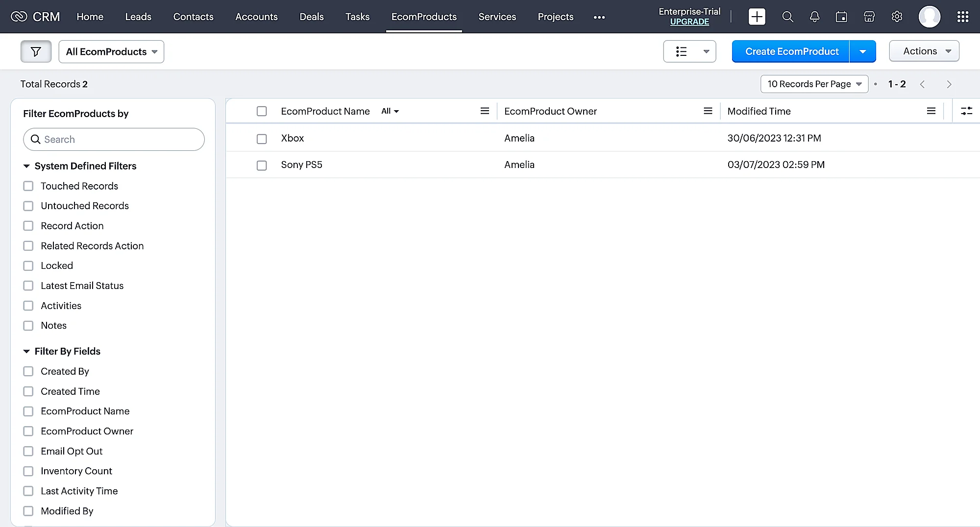
Task: Expand the 10 Records Per Page dropdown
Action: click(x=814, y=84)
